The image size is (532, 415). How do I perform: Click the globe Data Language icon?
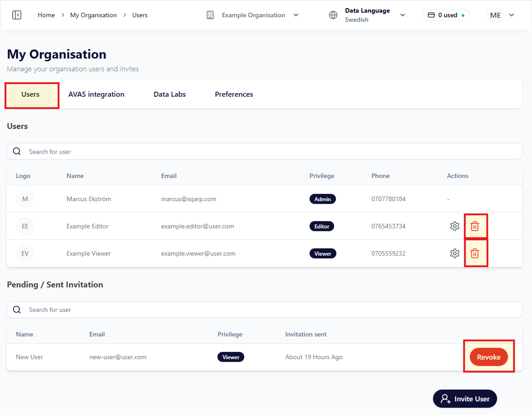click(x=333, y=15)
